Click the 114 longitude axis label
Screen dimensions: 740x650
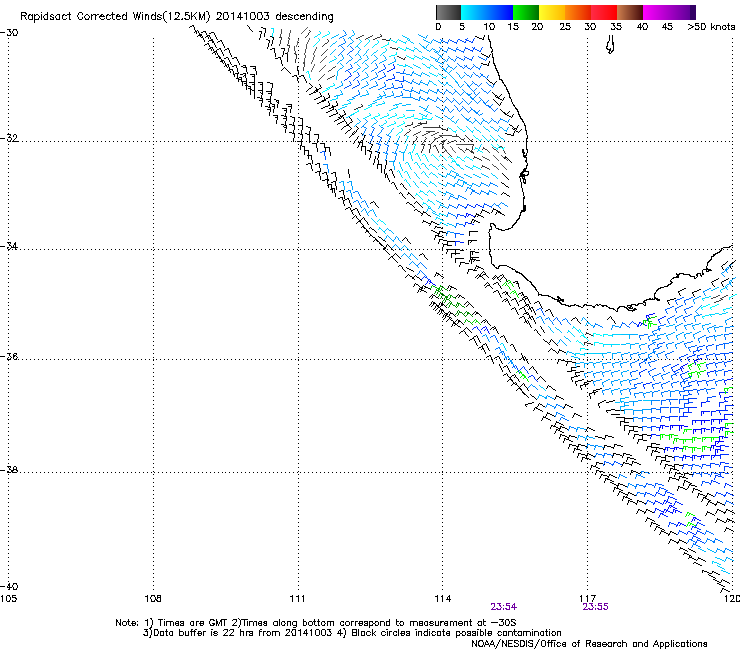[443, 599]
